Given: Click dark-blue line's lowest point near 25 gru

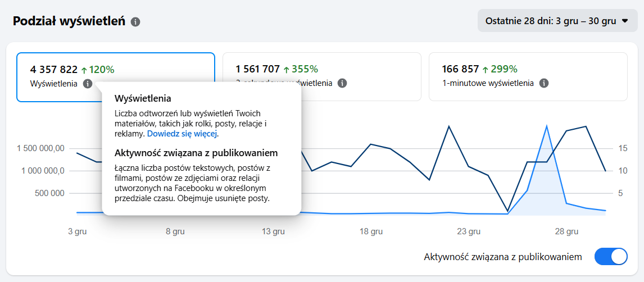Looking at the screenshot, I should [507, 211].
